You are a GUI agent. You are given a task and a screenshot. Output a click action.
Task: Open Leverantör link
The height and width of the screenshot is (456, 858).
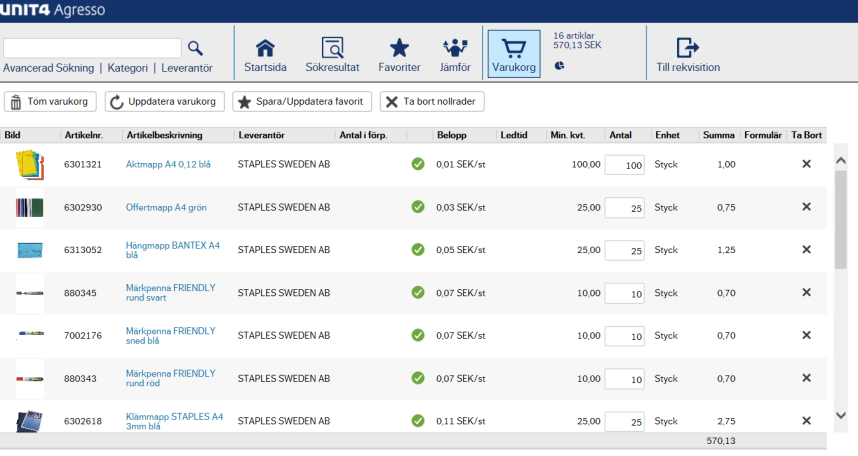[187, 68]
